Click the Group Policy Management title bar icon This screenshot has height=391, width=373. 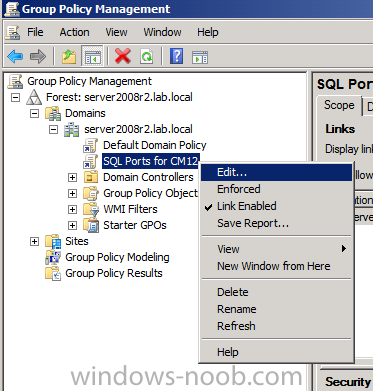click(x=12, y=9)
